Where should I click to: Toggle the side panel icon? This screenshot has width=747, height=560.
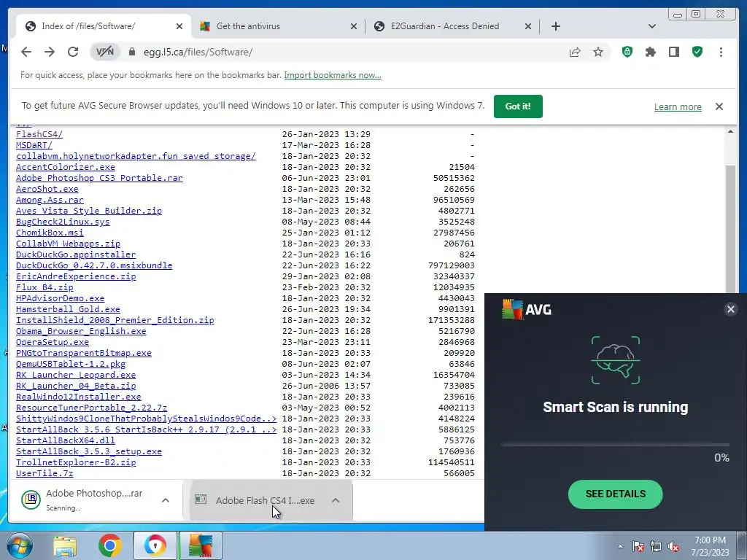[673, 52]
